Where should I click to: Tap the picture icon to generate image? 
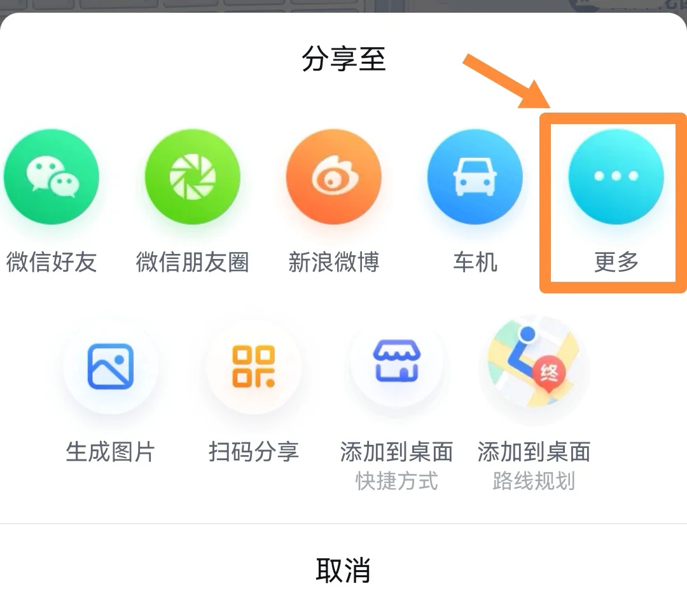point(111,367)
